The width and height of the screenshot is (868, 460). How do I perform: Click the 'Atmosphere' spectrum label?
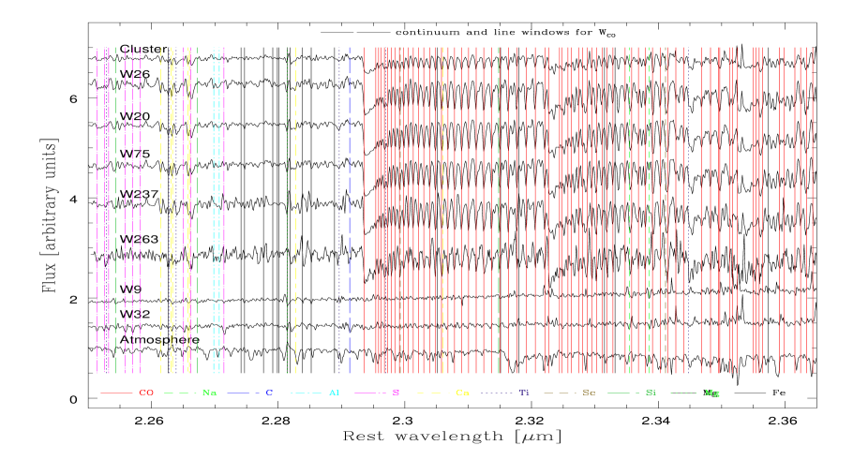pyautogui.click(x=159, y=339)
